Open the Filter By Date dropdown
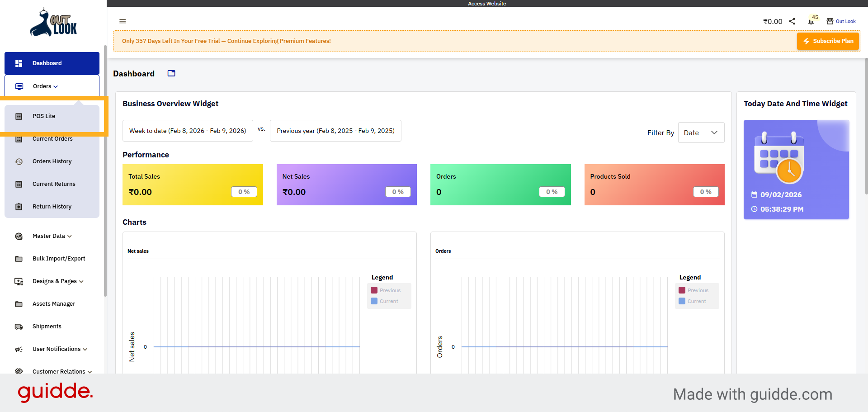868x412 pixels. pos(701,133)
